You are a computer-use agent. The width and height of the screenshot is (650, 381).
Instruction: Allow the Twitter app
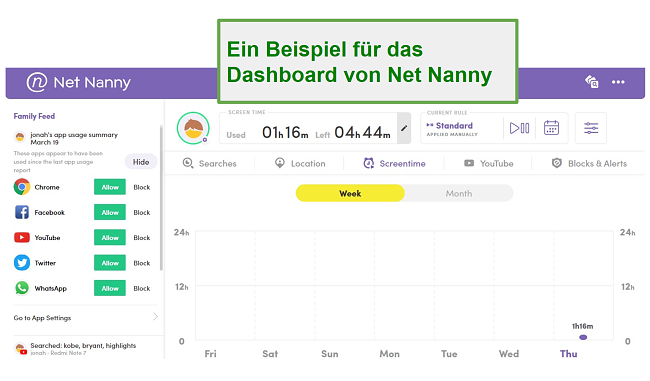(110, 263)
